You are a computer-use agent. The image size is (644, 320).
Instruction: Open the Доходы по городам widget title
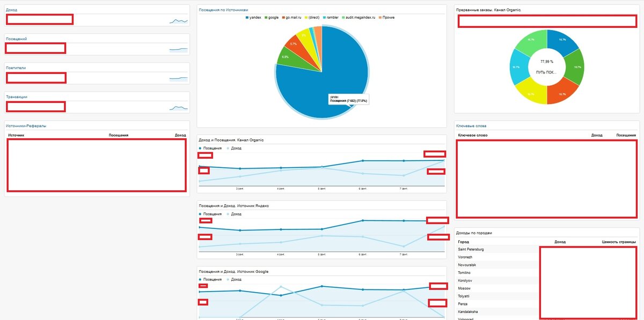pyautogui.click(x=474, y=233)
